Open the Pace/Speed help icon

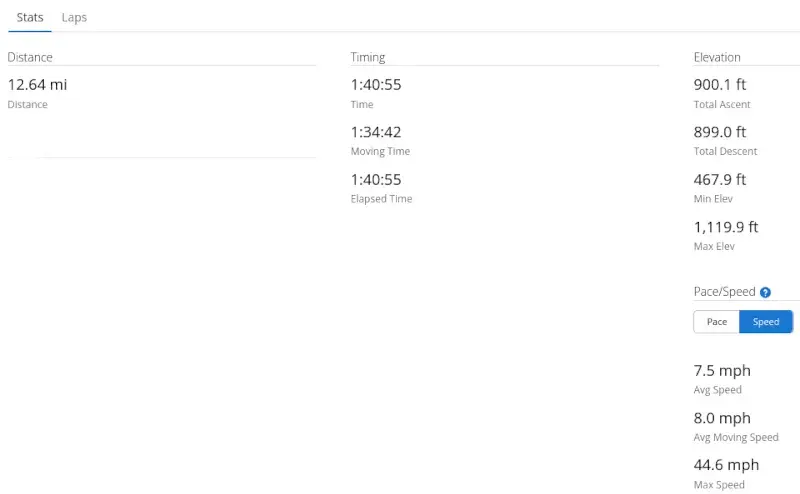[x=765, y=292]
